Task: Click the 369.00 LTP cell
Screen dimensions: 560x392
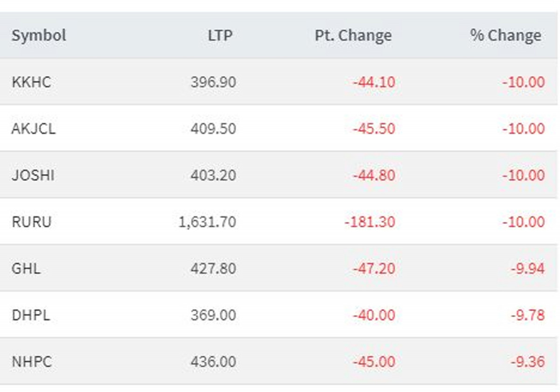Action: click(x=213, y=315)
